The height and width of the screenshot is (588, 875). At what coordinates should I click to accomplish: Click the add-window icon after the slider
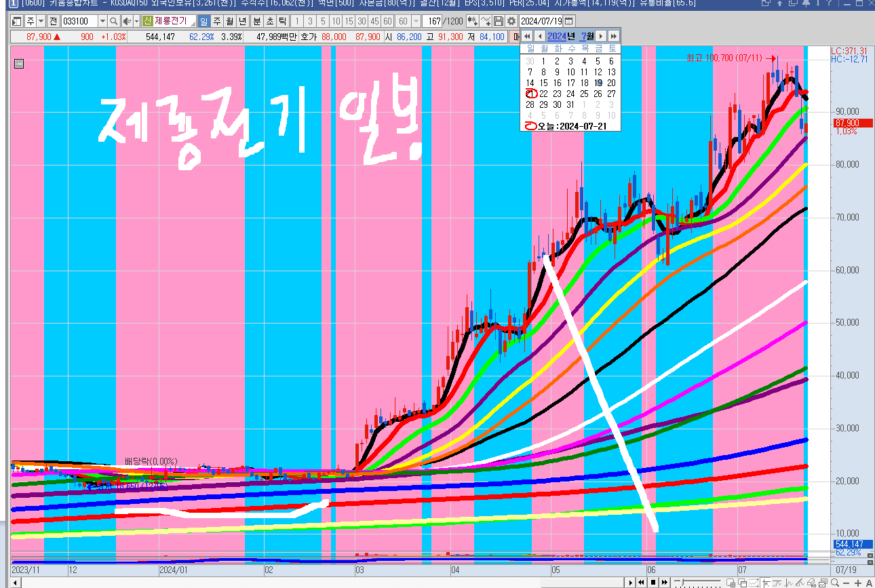coord(732,583)
